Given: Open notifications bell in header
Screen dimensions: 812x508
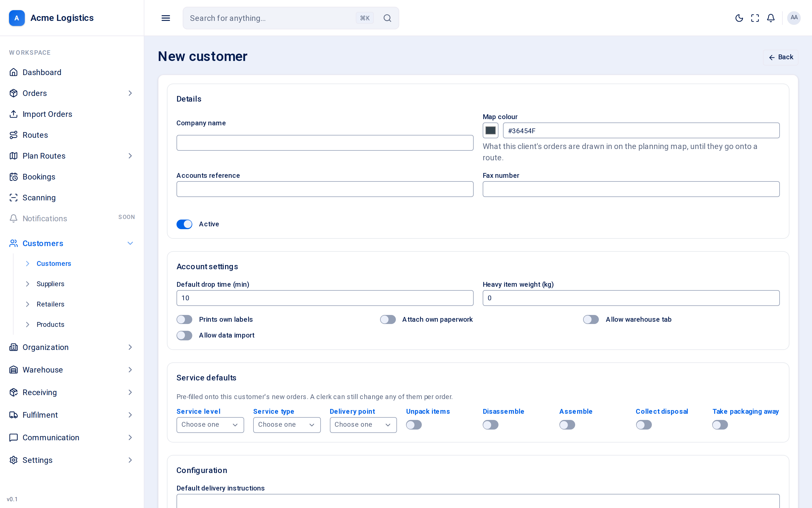Looking at the screenshot, I should (x=771, y=18).
